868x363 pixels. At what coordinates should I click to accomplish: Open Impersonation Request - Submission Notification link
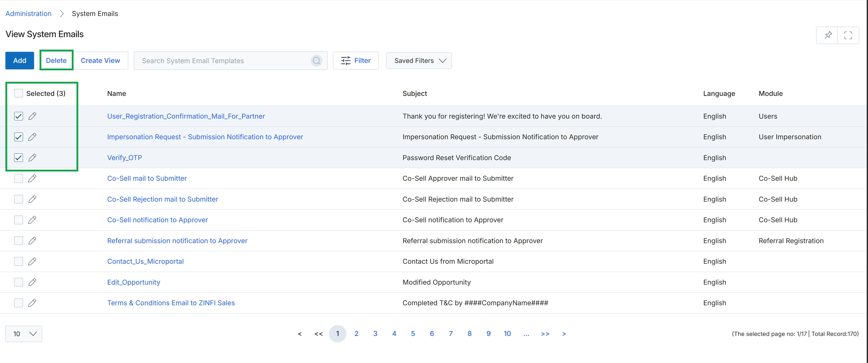[x=205, y=137]
